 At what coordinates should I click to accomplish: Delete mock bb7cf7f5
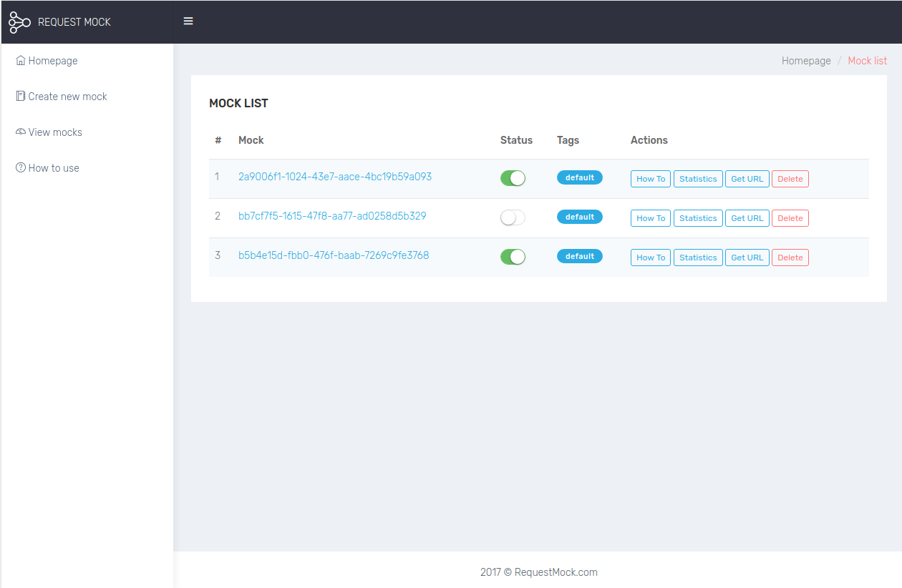(790, 218)
